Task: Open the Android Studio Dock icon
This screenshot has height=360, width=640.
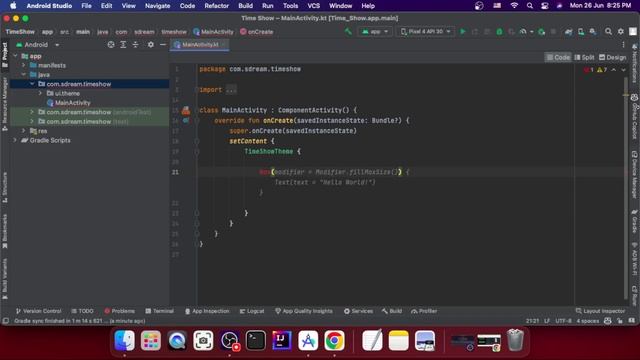Action: coord(308,340)
